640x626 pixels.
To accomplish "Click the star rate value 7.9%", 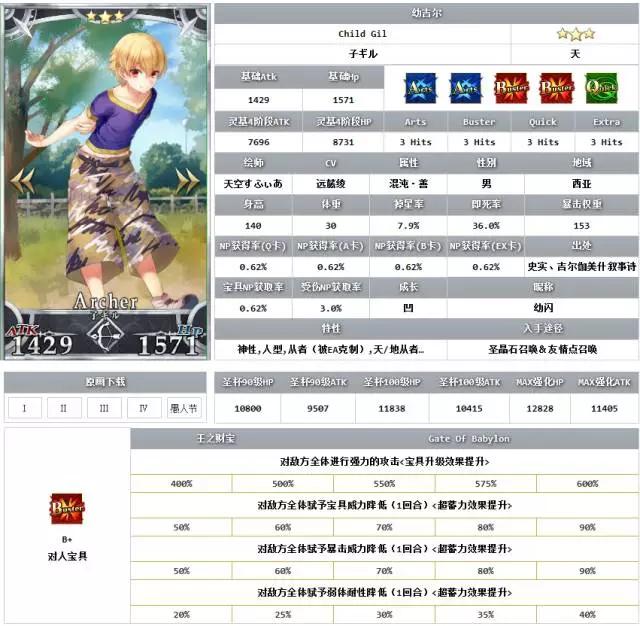I will (408, 226).
